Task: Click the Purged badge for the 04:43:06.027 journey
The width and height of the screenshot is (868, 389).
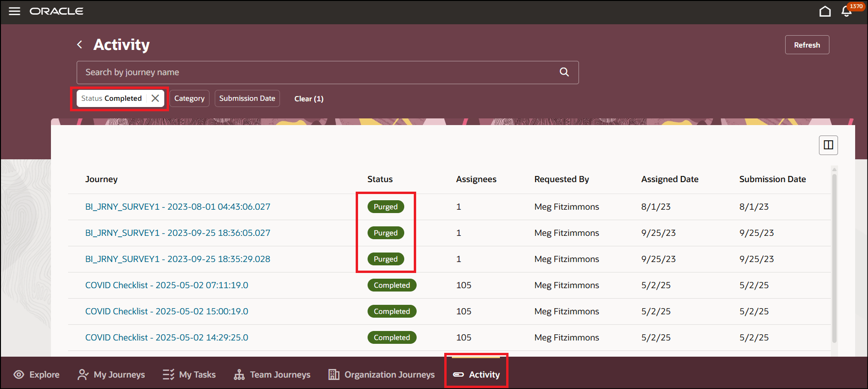Action: pos(386,207)
